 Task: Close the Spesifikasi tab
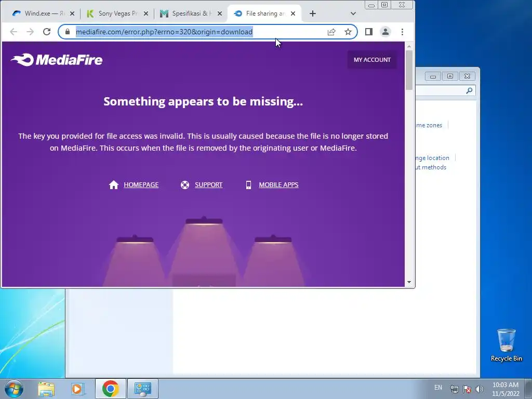pyautogui.click(x=220, y=14)
